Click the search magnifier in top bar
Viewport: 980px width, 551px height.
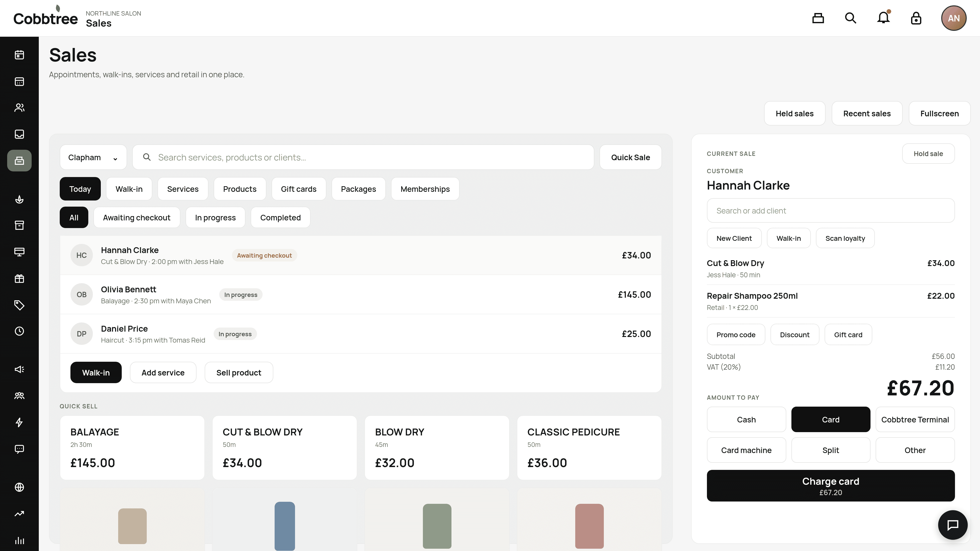(x=851, y=18)
